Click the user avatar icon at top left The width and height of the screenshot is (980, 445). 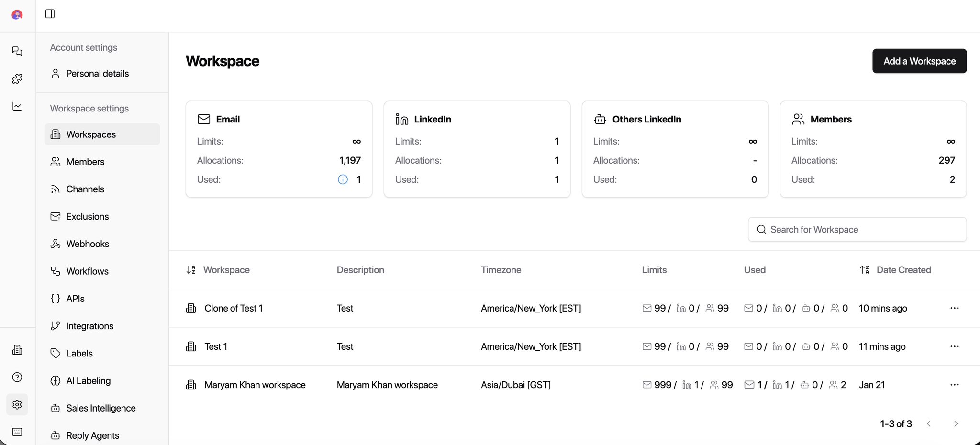(17, 15)
